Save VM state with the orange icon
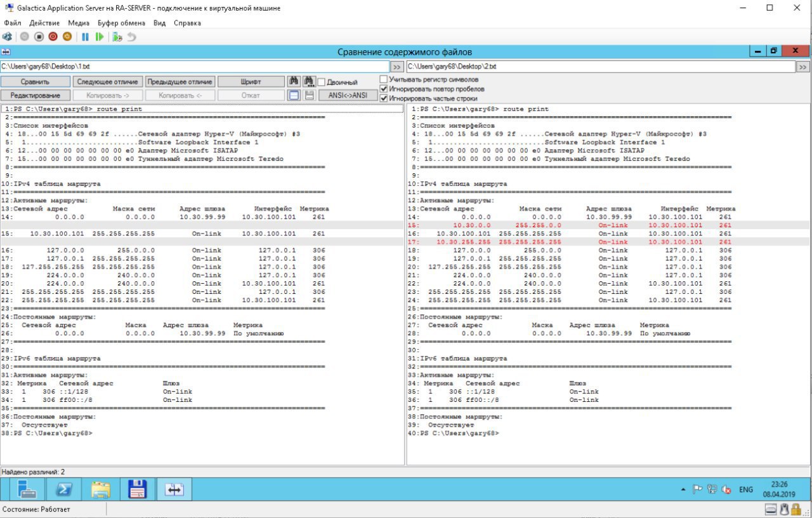The height and width of the screenshot is (518, 812). coord(67,37)
